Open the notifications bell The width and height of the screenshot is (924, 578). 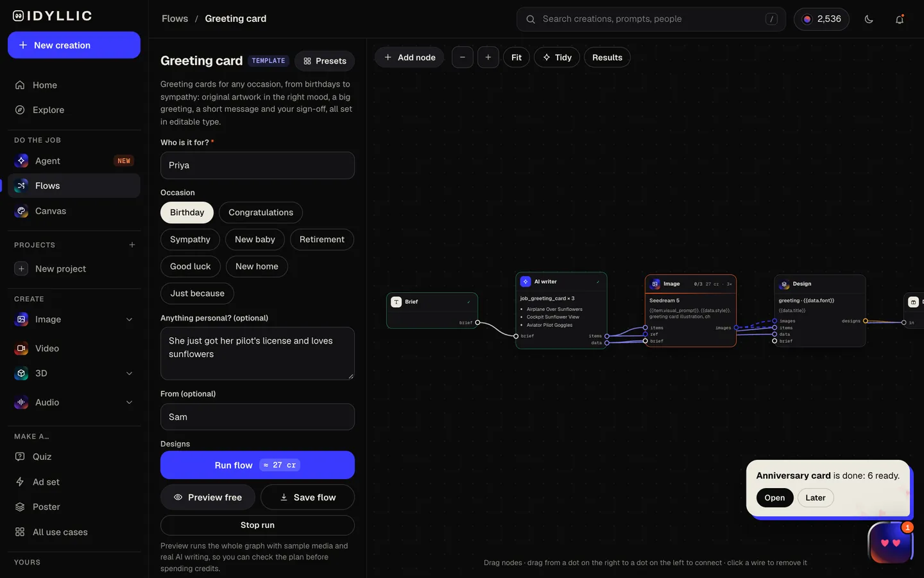(900, 19)
